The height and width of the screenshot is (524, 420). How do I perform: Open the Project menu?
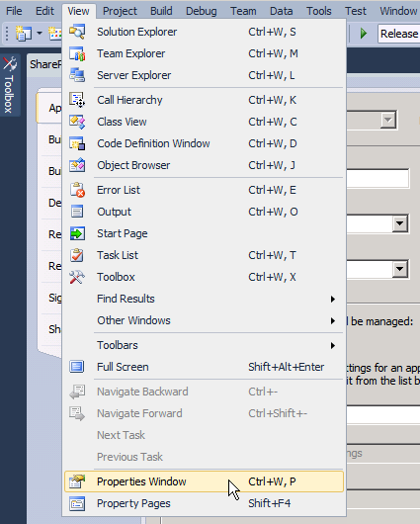(120, 11)
